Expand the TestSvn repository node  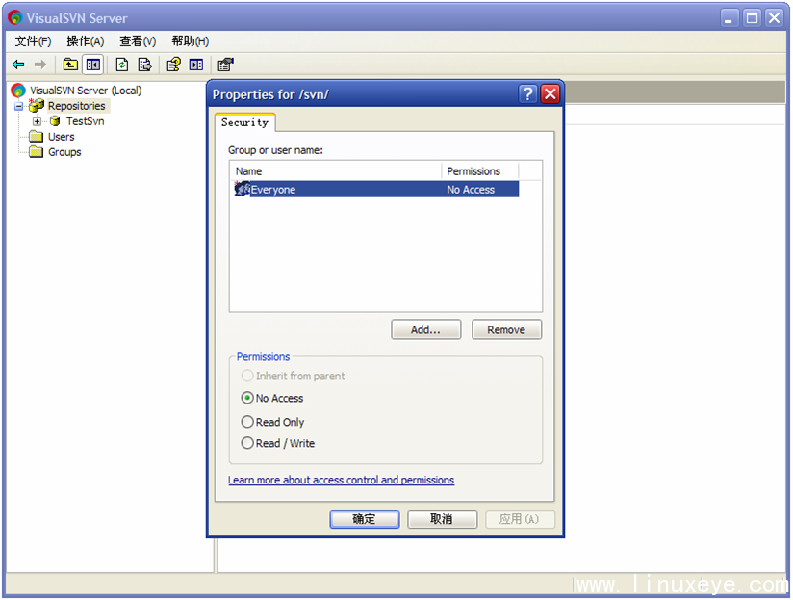[x=37, y=121]
